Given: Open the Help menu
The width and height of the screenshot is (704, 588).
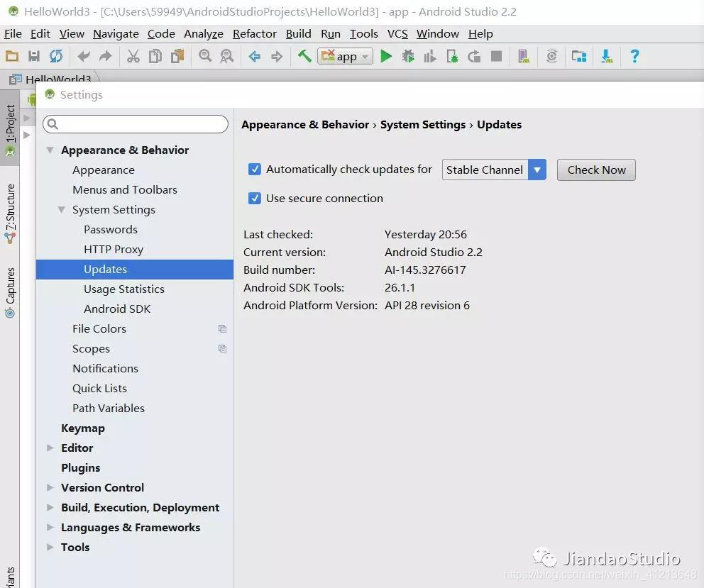Looking at the screenshot, I should 480,33.
